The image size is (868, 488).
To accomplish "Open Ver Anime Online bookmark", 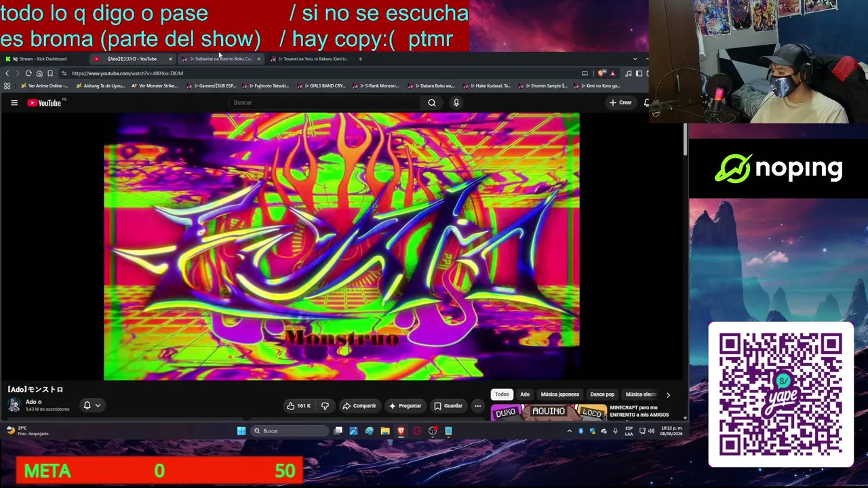I will point(44,86).
